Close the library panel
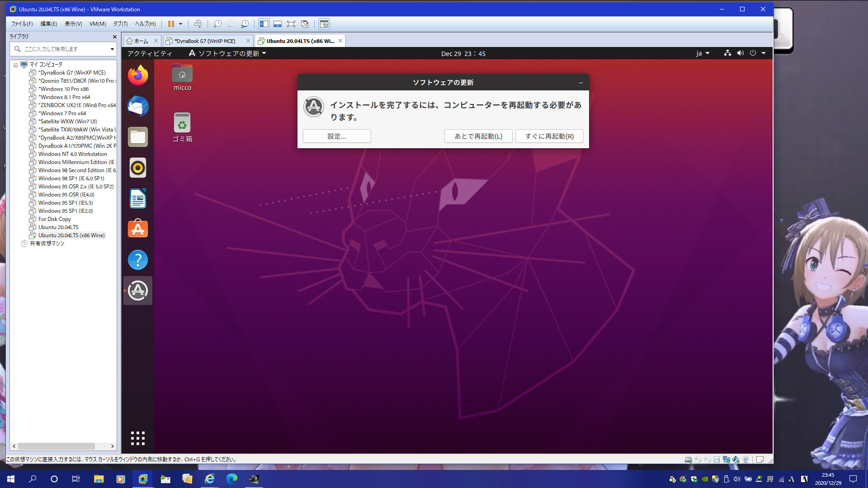 (114, 37)
